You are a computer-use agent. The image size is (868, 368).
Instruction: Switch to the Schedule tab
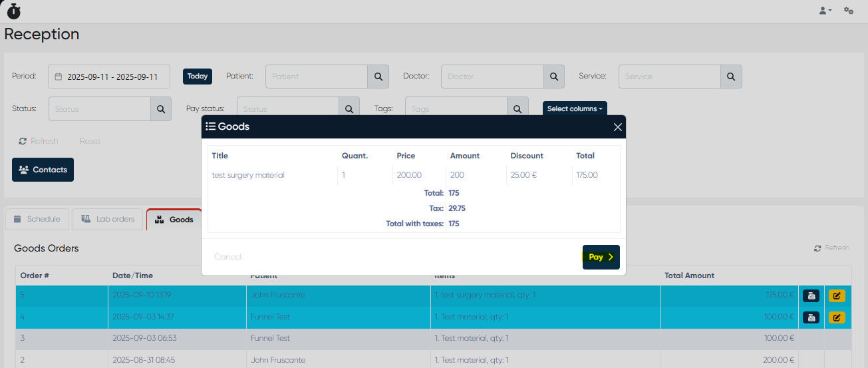coord(37,219)
